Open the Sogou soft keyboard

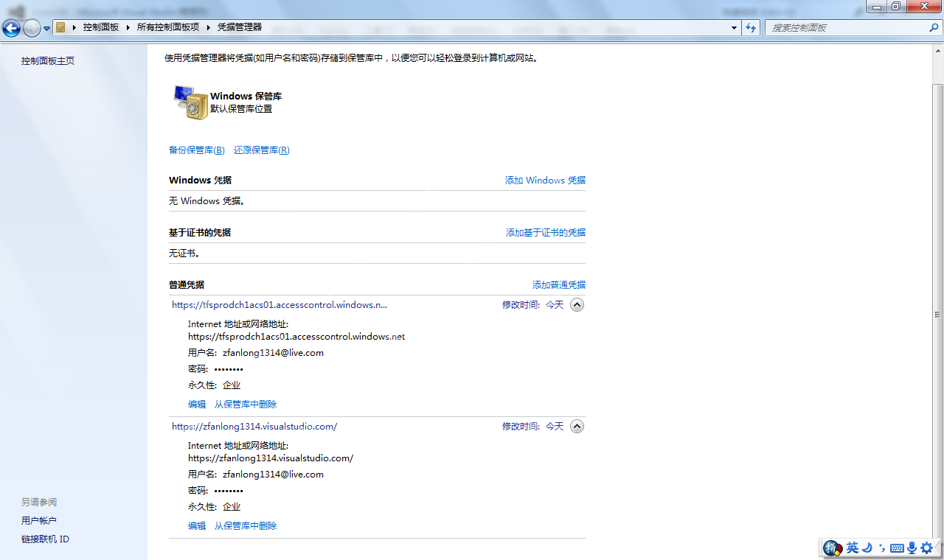pyautogui.click(x=897, y=547)
